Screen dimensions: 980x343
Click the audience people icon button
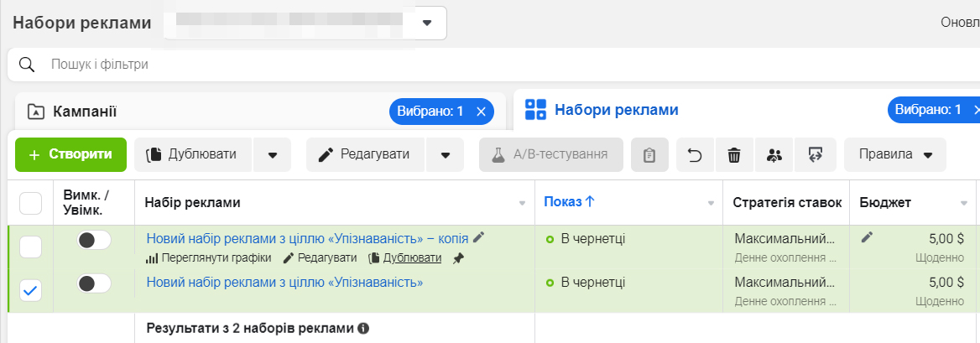774,155
